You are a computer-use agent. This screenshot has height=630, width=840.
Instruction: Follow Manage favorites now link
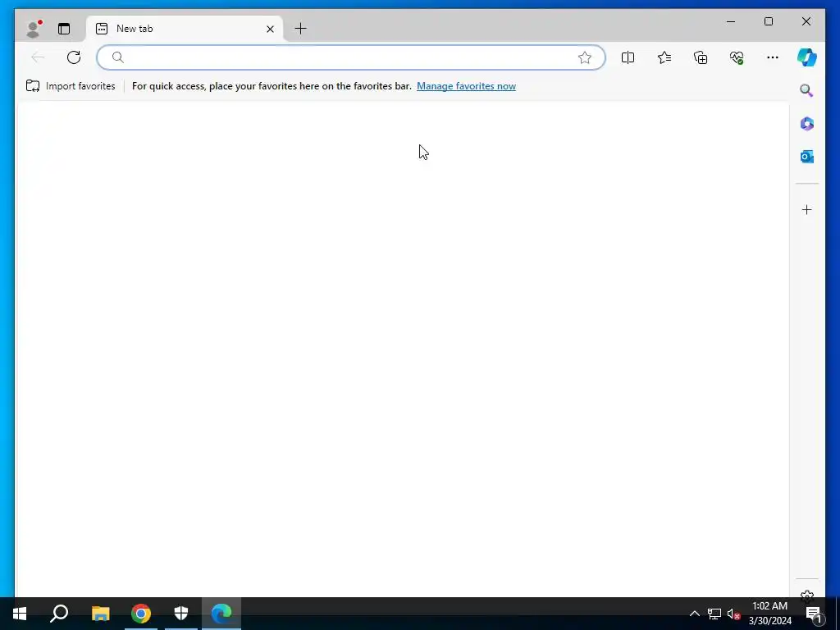point(466,86)
